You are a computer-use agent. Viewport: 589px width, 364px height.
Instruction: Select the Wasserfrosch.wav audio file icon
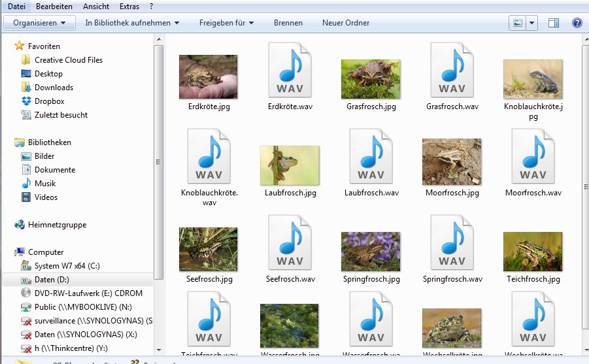point(371,320)
